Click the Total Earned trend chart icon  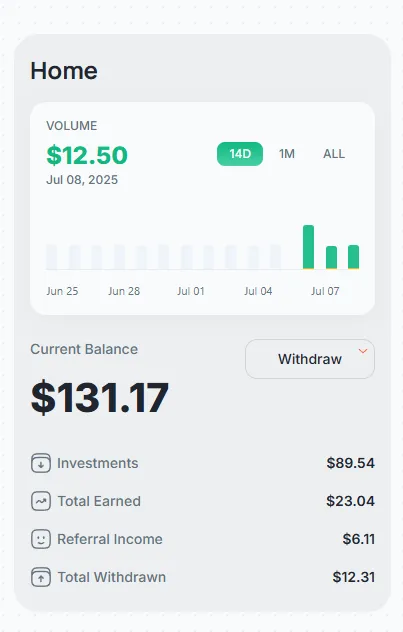(x=41, y=501)
